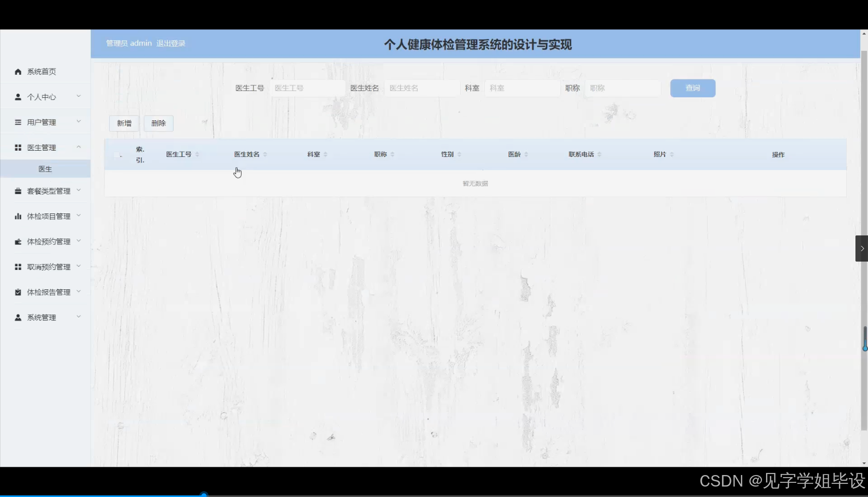Select the 体检项目管理 chart icon
Viewport: 868px width, 497px height.
click(x=17, y=216)
